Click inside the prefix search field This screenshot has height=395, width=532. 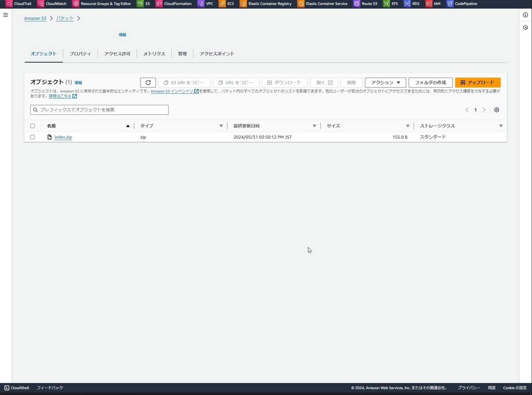coord(99,109)
